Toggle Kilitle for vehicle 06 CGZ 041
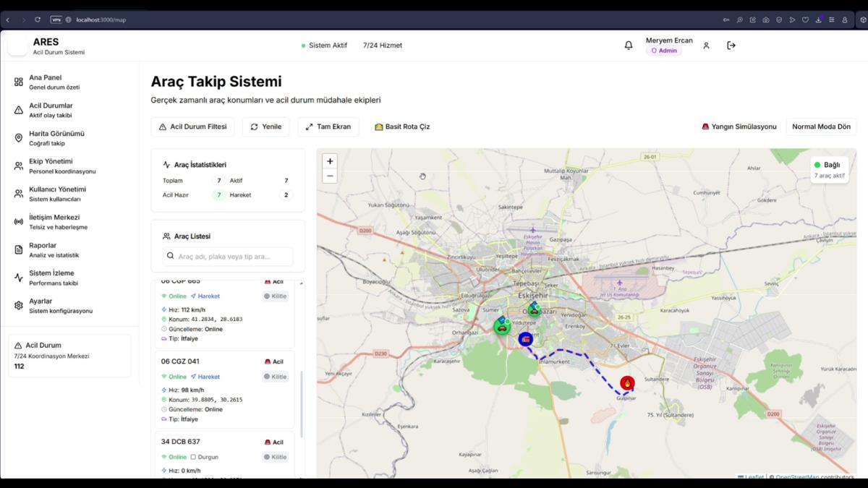Viewport: 868px width, 488px height. point(275,377)
